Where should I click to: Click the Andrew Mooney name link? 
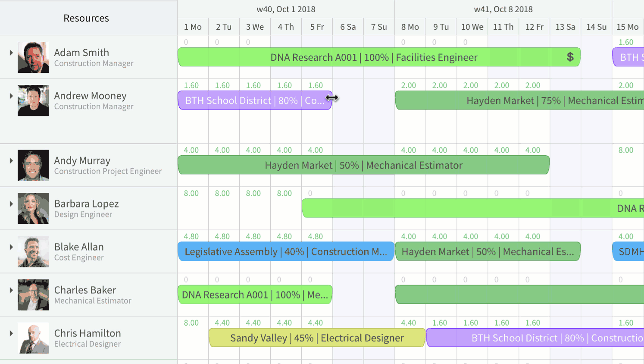click(x=90, y=96)
